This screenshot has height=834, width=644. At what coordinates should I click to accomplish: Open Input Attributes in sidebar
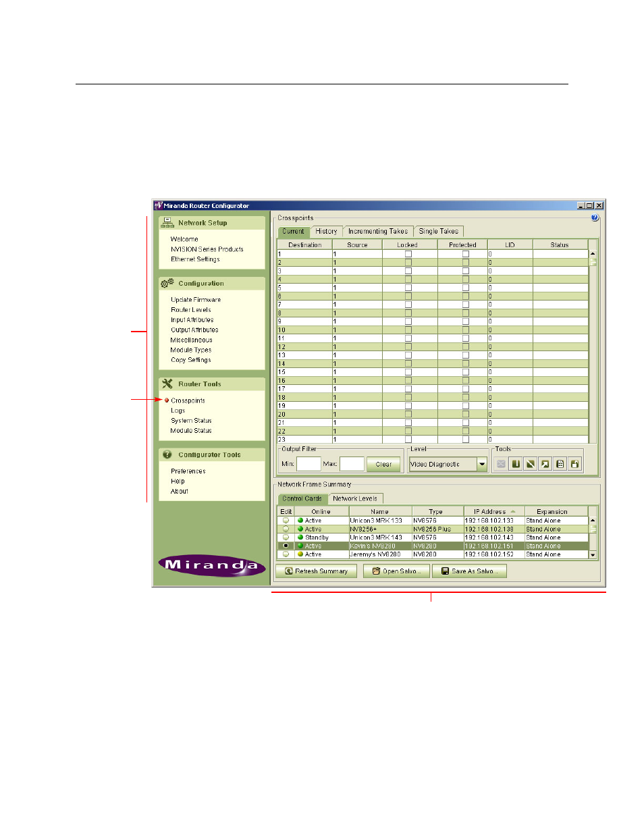(192, 320)
